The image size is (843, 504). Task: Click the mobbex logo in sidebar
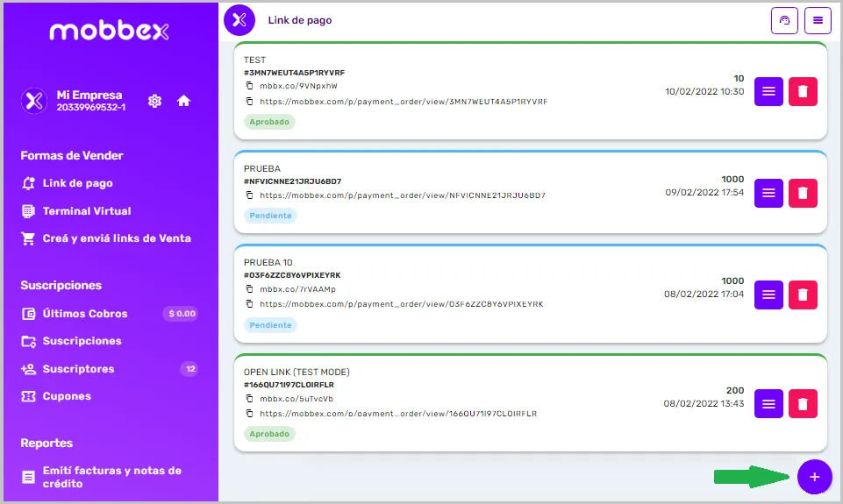coord(109,32)
